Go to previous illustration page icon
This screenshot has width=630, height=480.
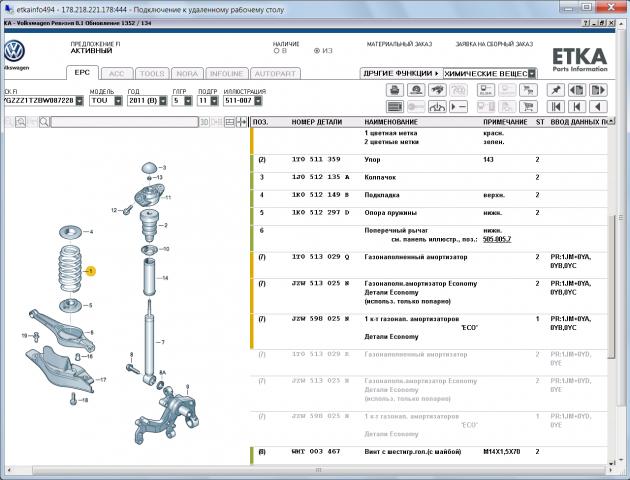[x=577, y=90]
